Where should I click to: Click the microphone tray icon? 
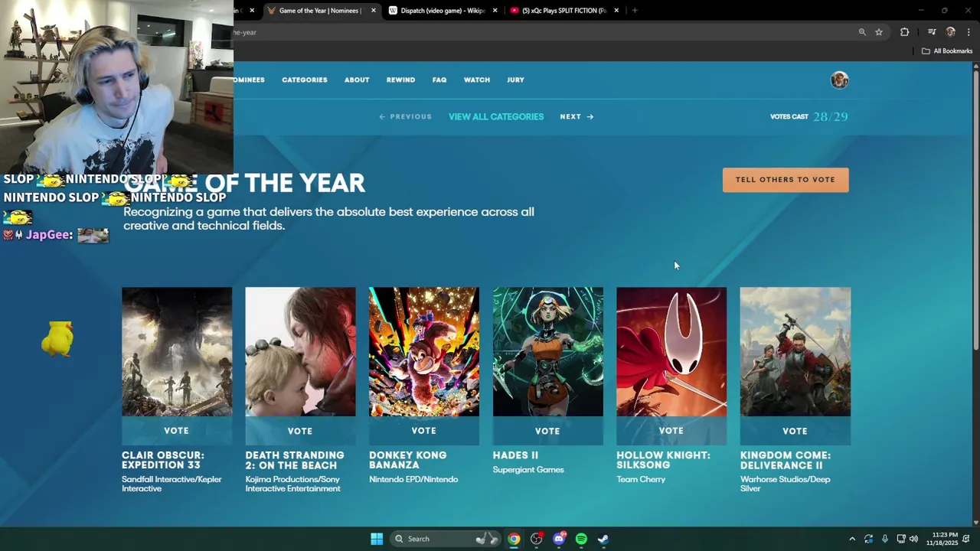point(884,539)
